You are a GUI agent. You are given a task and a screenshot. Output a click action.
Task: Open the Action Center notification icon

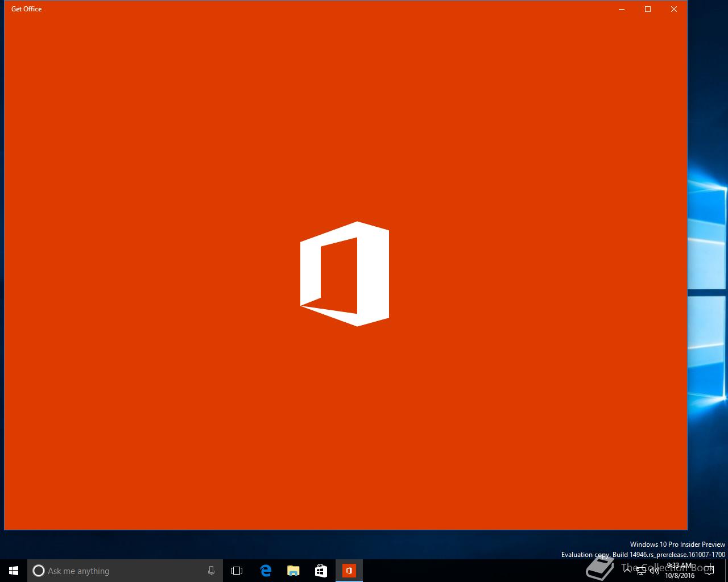coord(709,571)
